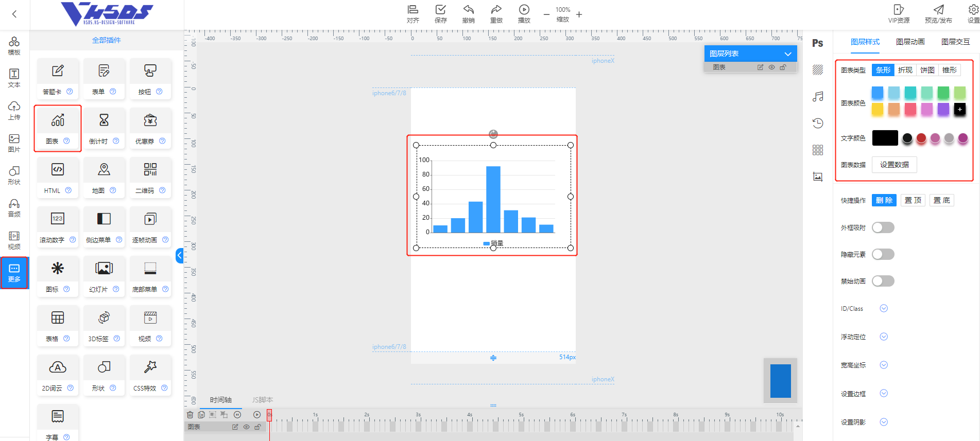Click the 删除 delete button

click(x=884, y=200)
